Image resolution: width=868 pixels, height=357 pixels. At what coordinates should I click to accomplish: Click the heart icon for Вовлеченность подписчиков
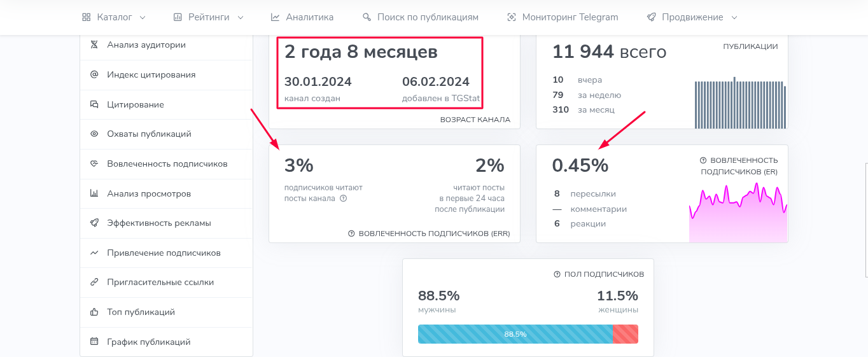click(x=94, y=164)
